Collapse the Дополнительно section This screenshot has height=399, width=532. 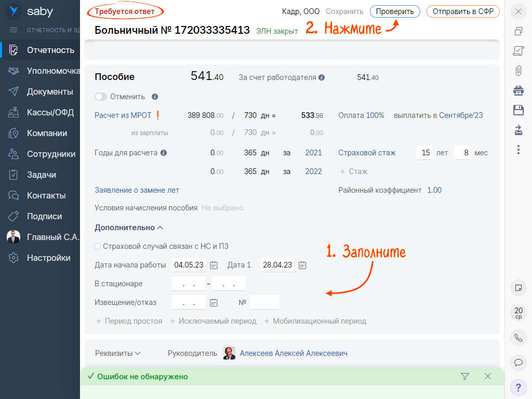tap(121, 227)
